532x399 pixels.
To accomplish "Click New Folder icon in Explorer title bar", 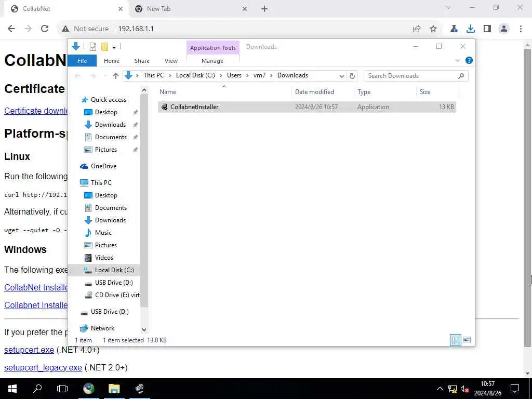I will tap(104, 47).
